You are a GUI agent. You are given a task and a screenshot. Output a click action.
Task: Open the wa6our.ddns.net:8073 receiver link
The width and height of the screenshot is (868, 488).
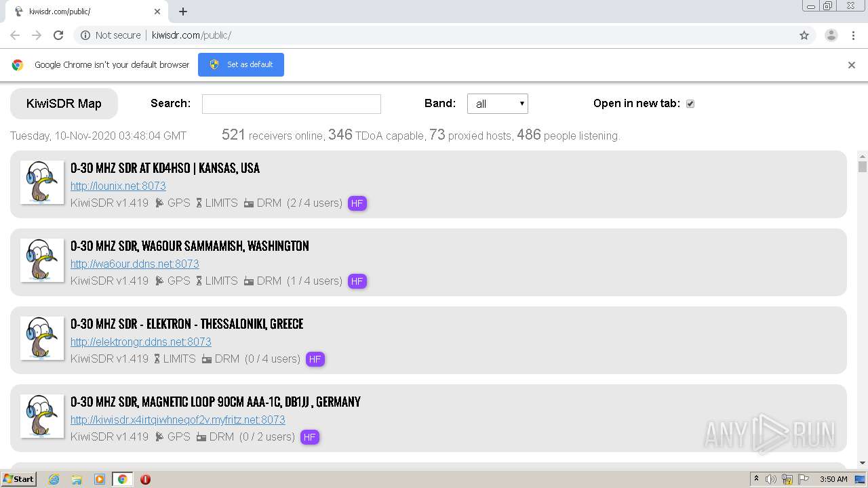click(x=135, y=264)
